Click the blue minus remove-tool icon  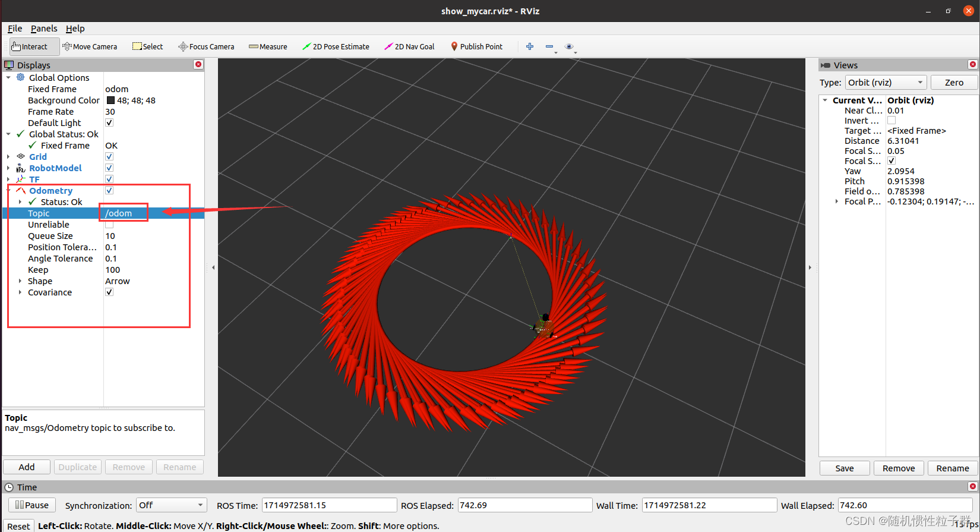(x=549, y=46)
